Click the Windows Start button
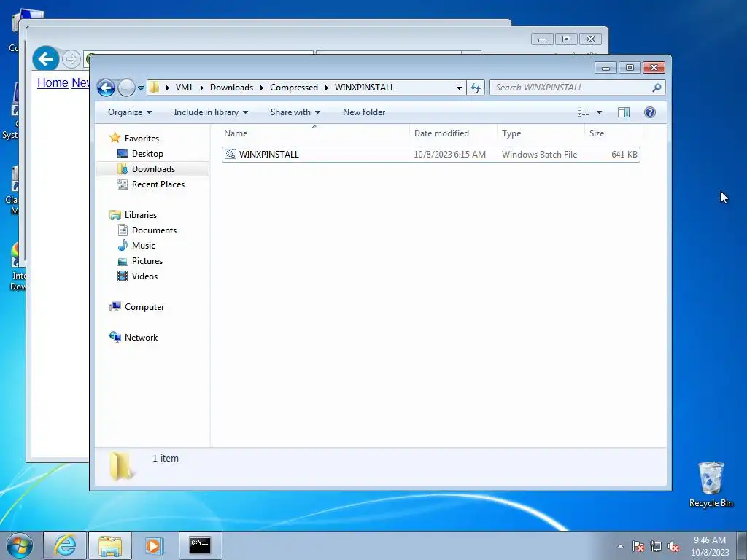The width and height of the screenshot is (747, 560). 20,545
